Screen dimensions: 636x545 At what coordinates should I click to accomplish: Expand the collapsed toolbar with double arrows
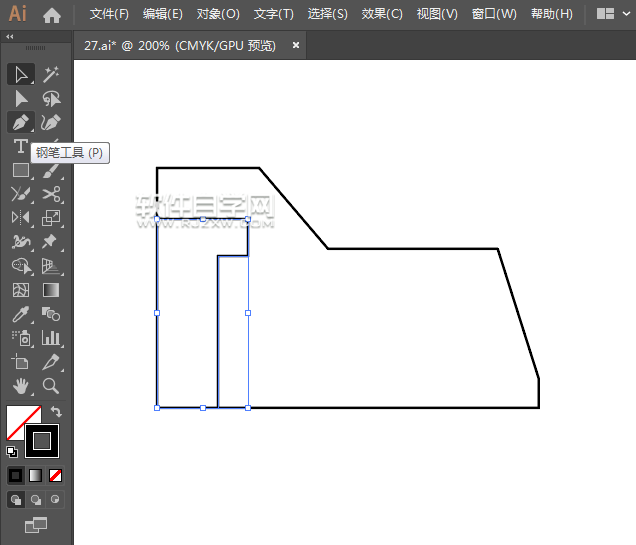(x=10, y=37)
